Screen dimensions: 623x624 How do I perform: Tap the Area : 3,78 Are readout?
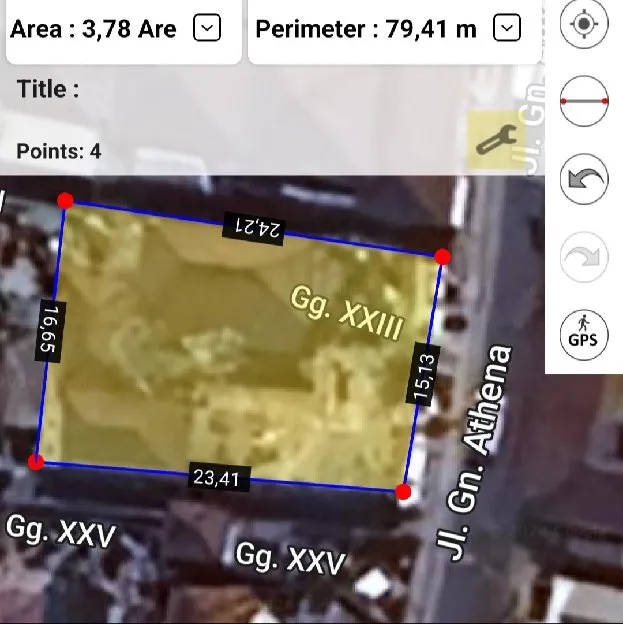93,29
